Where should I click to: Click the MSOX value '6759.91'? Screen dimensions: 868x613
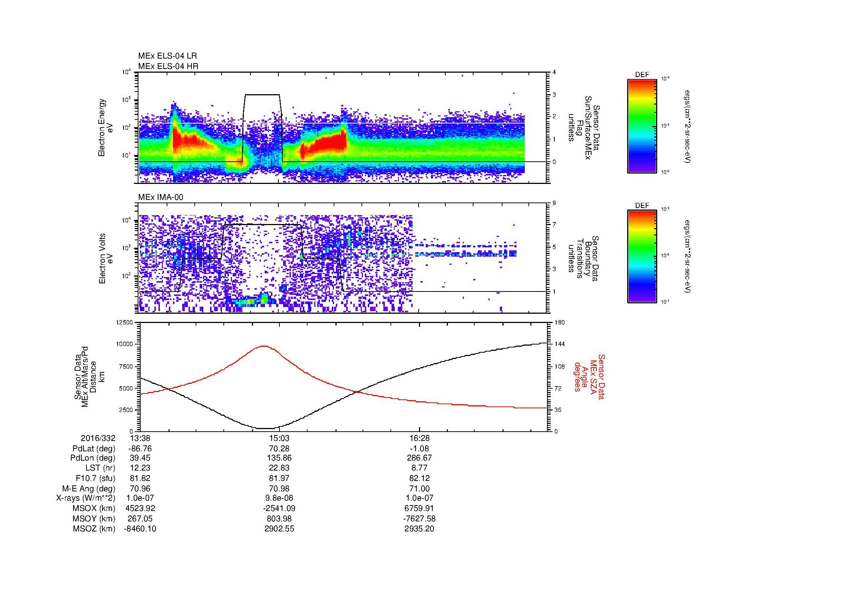tap(419, 508)
